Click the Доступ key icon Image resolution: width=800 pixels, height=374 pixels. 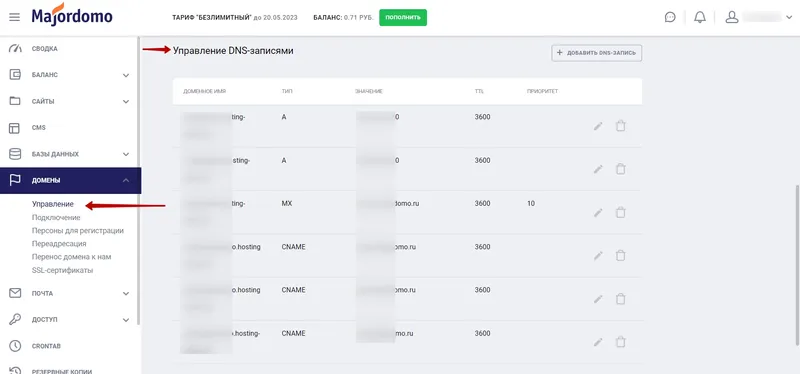[15, 319]
